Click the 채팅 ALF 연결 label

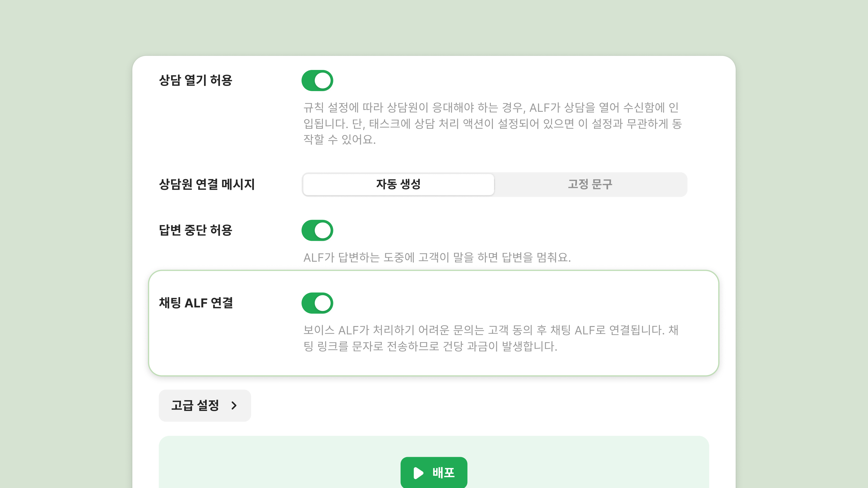pos(196,303)
